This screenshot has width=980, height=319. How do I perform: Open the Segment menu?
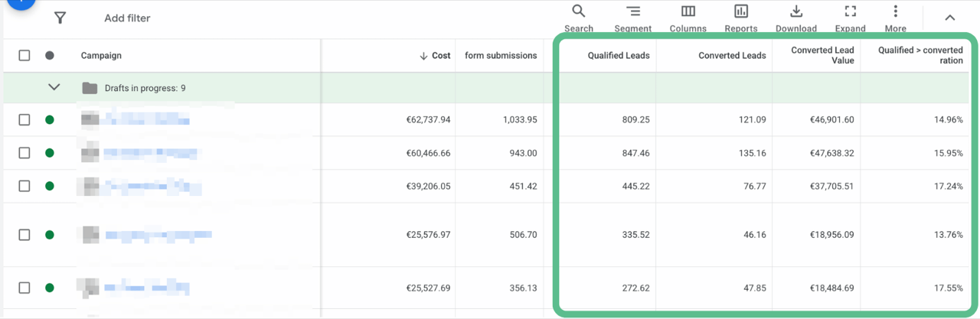click(633, 18)
